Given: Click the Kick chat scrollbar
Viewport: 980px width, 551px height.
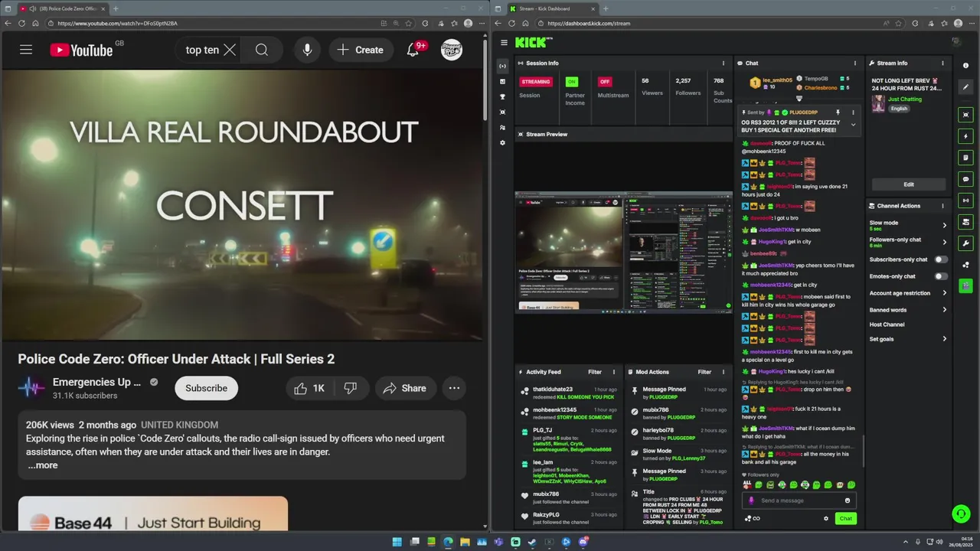Looking at the screenshot, I should (863, 452).
